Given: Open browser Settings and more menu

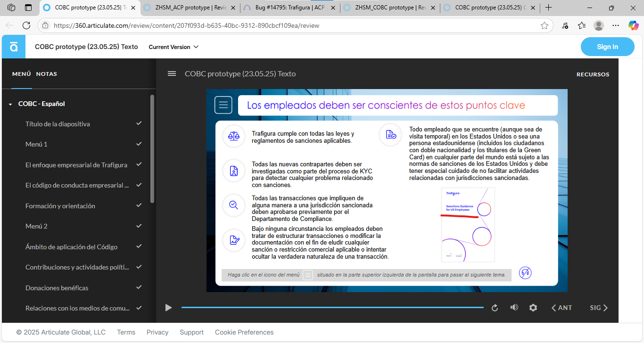Looking at the screenshot, I should tap(616, 25).
